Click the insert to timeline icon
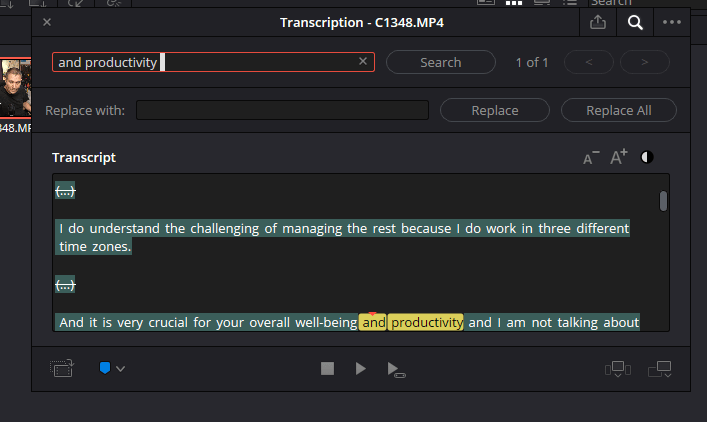The height and width of the screenshot is (422, 707). click(618, 369)
